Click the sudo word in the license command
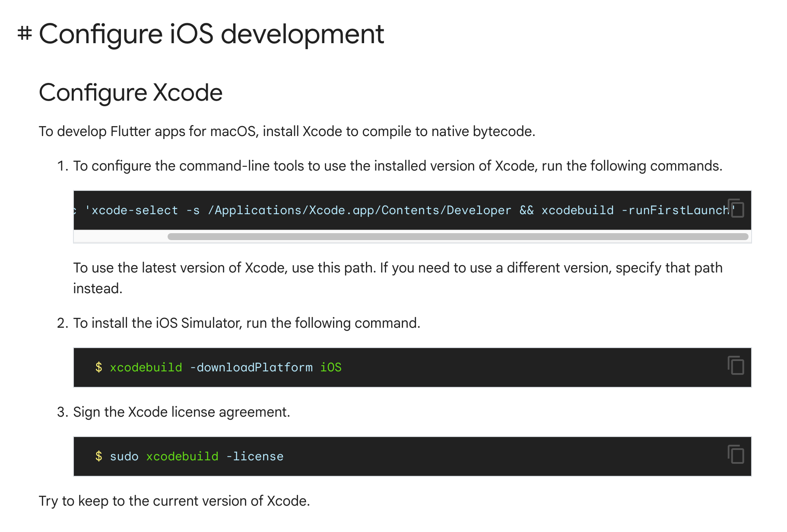Image resolution: width=787 pixels, height=532 pixels. coord(124,456)
